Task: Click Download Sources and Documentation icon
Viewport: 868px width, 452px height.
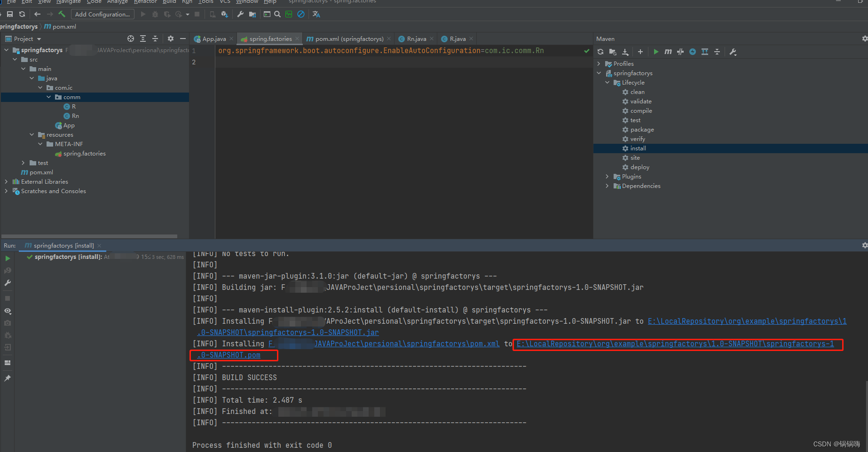Action: 625,52
